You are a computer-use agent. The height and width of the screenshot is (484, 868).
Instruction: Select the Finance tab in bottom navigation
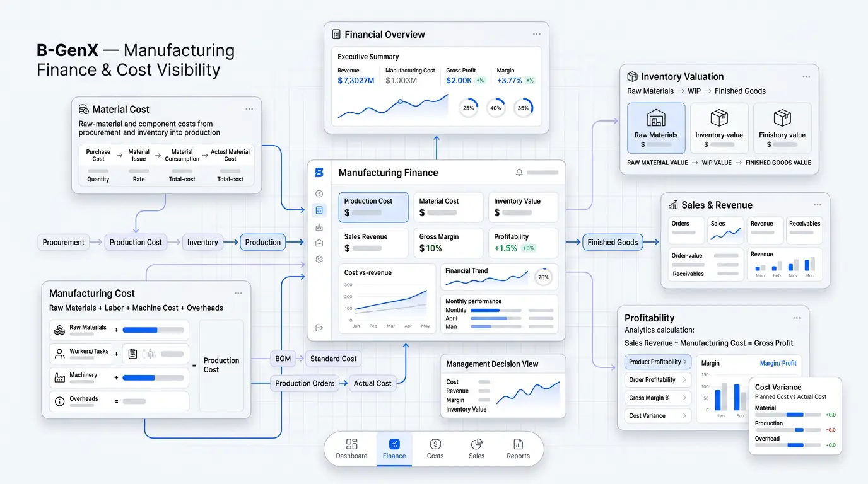click(x=394, y=449)
